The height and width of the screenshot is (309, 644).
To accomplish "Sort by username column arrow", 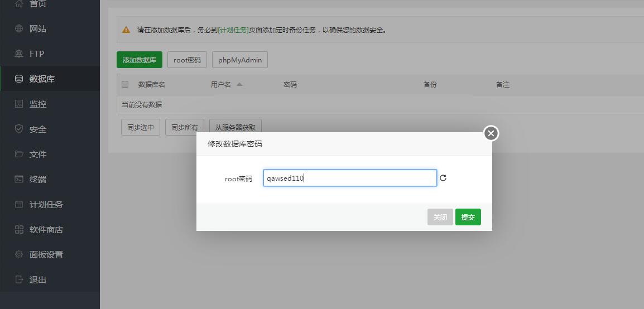I will (239, 84).
